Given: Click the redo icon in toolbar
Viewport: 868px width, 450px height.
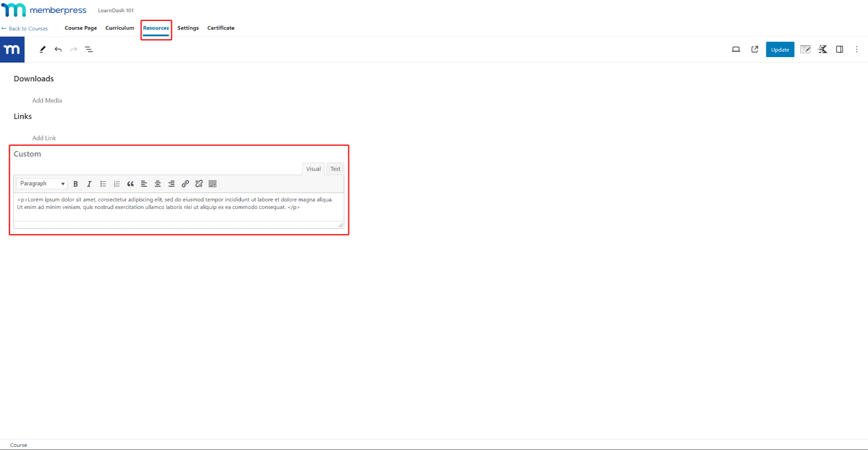Looking at the screenshot, I should [74, 49].
